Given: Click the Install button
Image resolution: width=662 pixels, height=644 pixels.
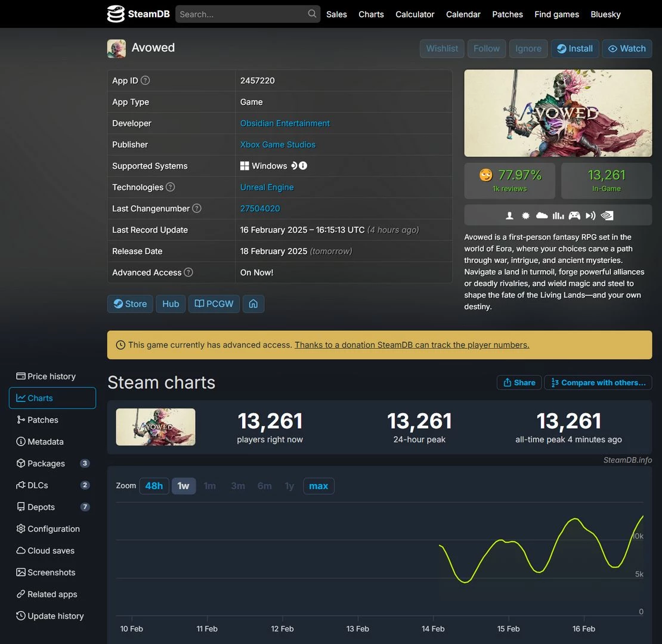Looking at the screenshot, I should click(x=574, y=48).
